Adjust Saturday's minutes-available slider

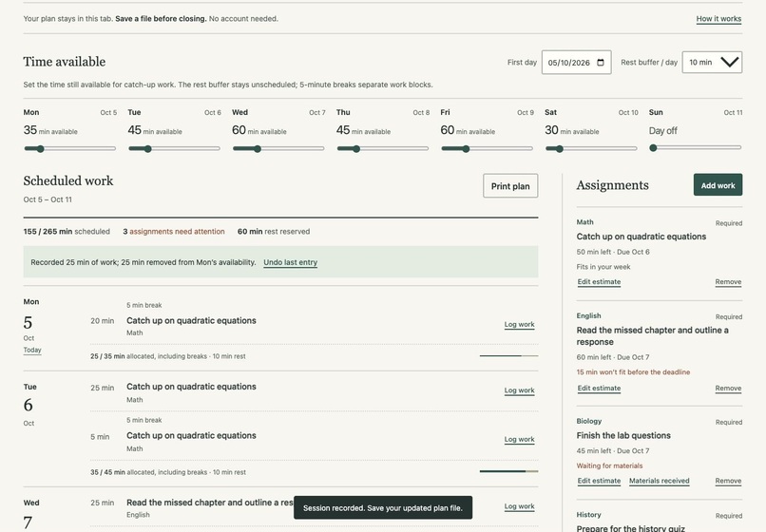(591, 148)
